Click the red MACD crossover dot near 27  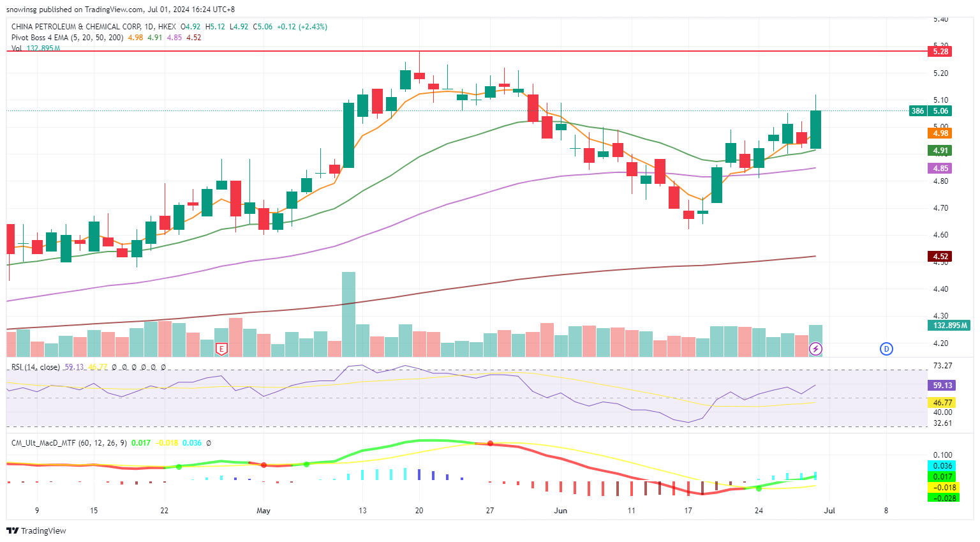pyautogui.click(x=490, y=443)
